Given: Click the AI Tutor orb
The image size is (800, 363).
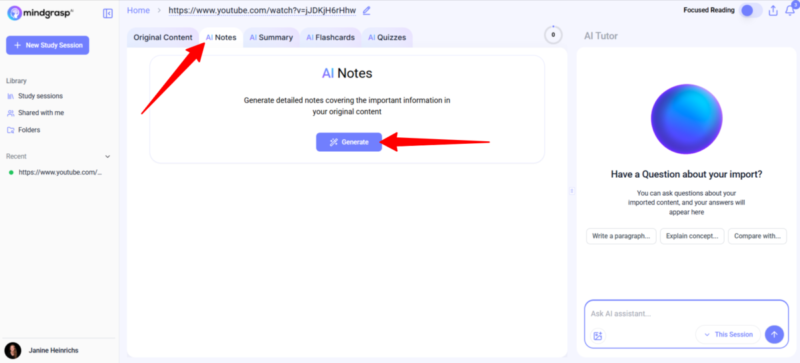Looking at the screenshot, I should [686, 118].
